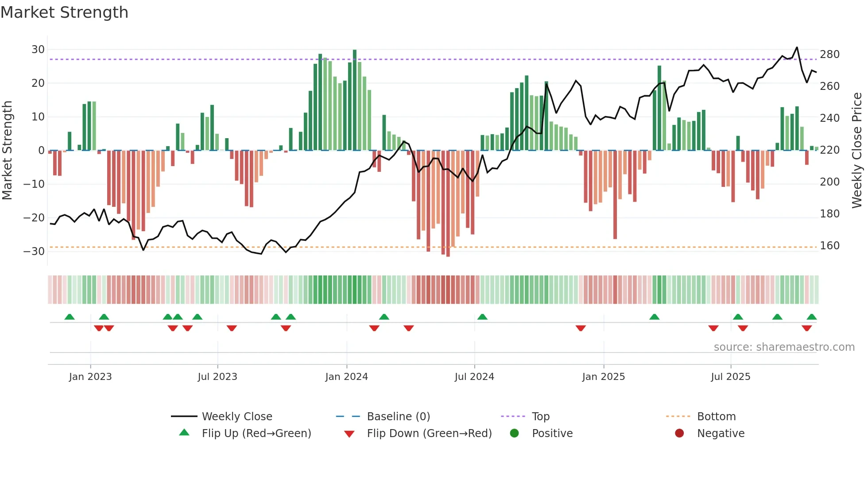Click the weekly close price peak near 280
This screenshot has height=488, width=868.
pos(797,47)
